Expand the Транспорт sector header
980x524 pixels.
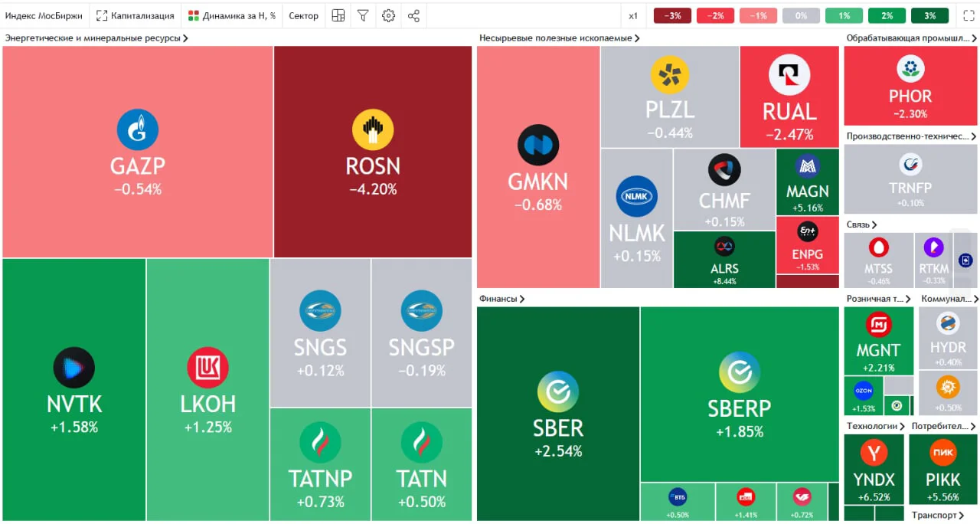tap(938, 516)
